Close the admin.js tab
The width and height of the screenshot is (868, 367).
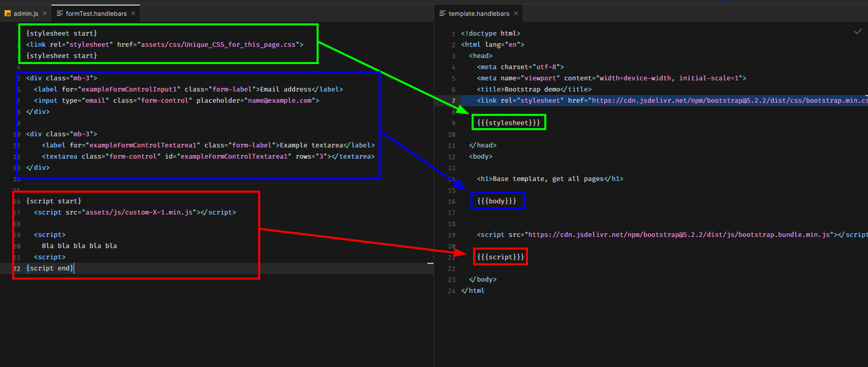point(45,13)
